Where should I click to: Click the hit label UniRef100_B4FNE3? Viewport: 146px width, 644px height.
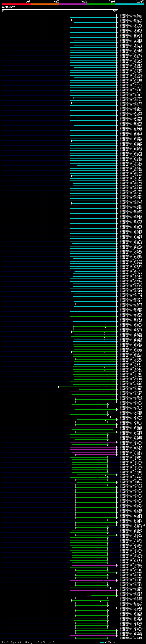tap(131, 72)
